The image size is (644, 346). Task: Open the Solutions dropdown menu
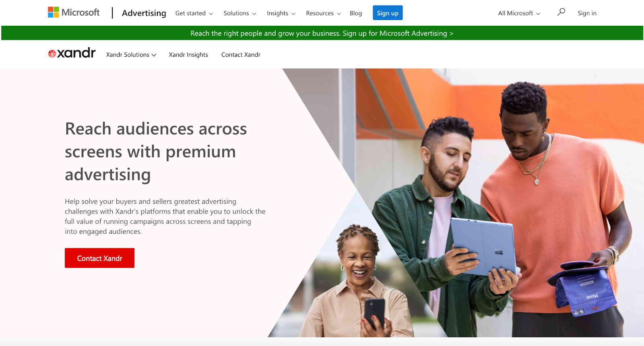pos(240,13)
